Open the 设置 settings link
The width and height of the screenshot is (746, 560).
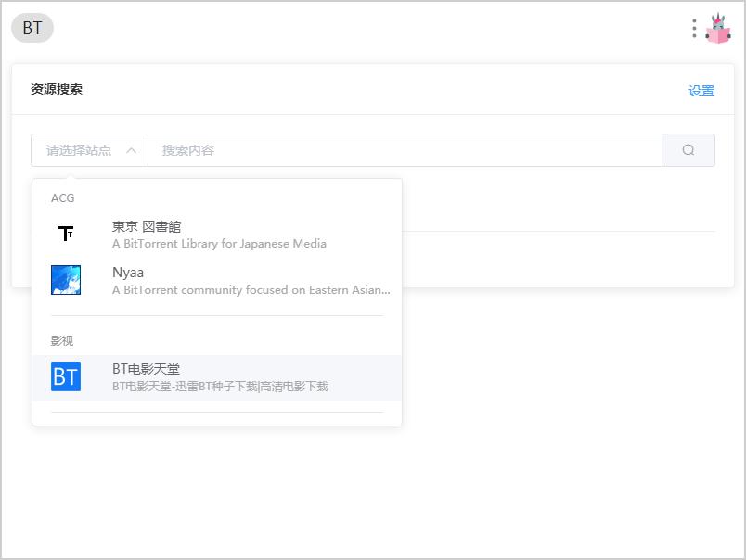702,91
